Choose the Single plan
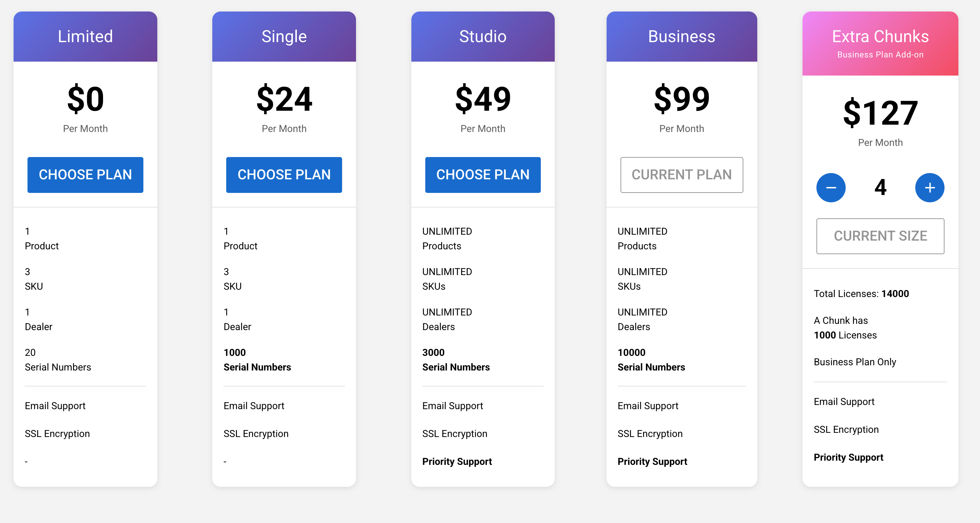 (x=284, y=175)
